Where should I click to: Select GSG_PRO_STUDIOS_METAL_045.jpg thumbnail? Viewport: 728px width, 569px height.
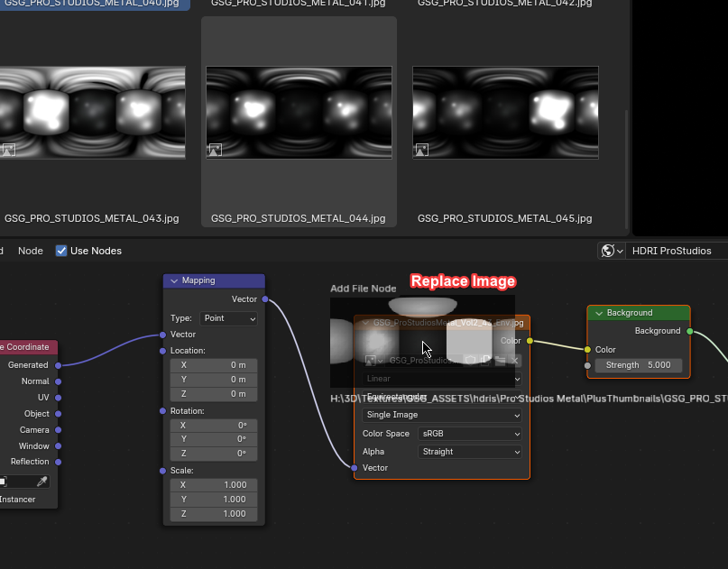coord(505,113)
